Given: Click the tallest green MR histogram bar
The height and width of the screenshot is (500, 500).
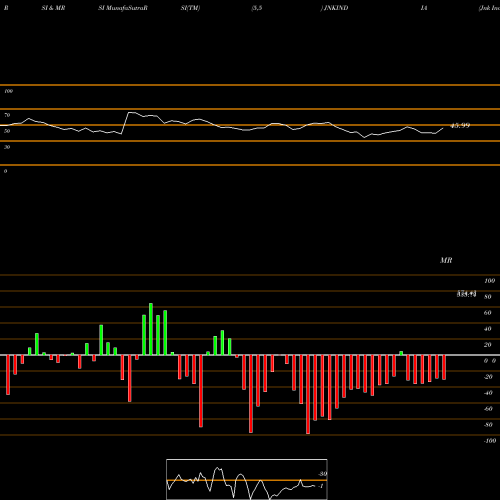Looking at the screenshot, I should tap(151, 329).
